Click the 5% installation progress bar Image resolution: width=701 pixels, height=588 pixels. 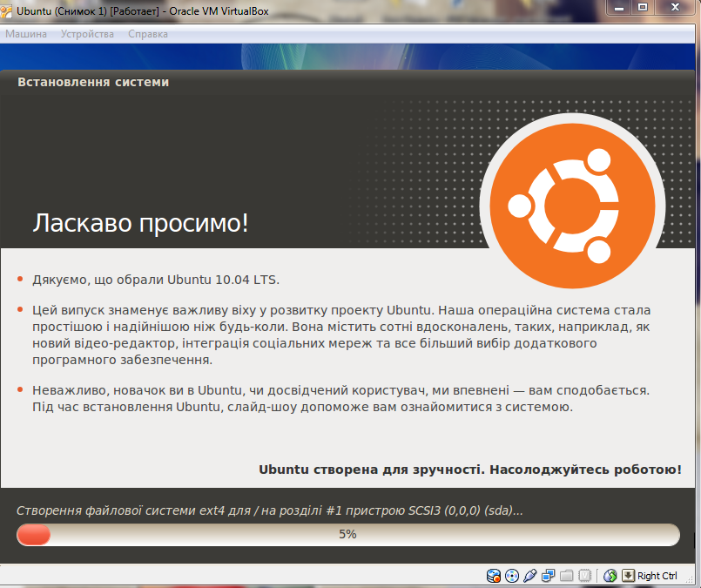[x=348, y=535]
